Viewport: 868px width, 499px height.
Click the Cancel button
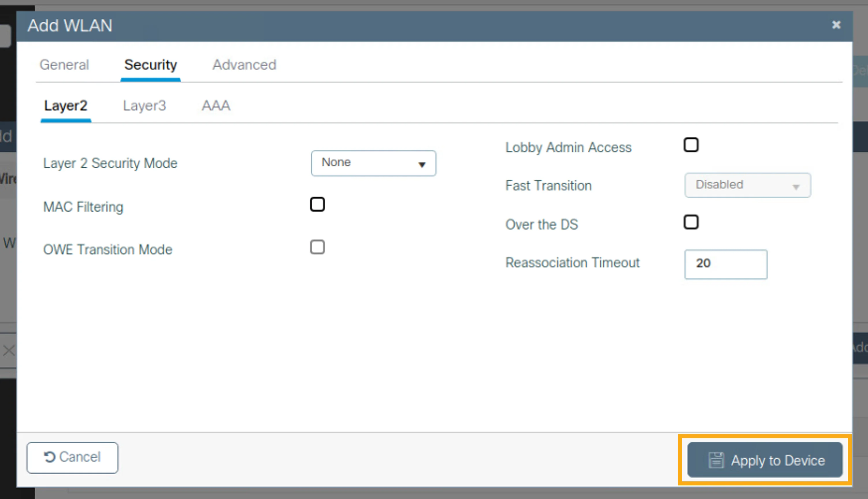[x=72, y=457]
